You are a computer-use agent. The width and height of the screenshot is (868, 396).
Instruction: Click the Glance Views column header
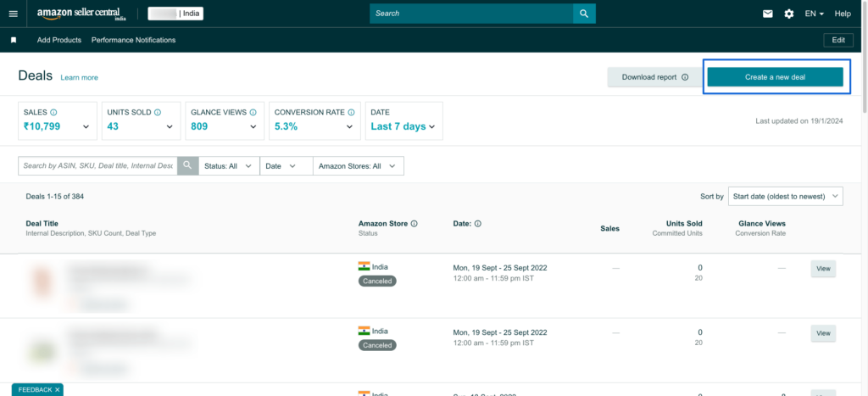click(762, 224)
